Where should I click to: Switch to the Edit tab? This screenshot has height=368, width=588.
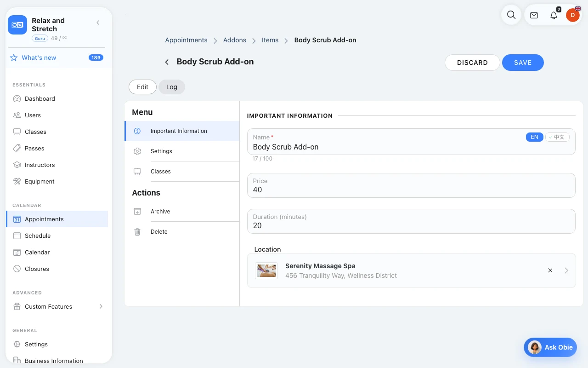point(142,87)
